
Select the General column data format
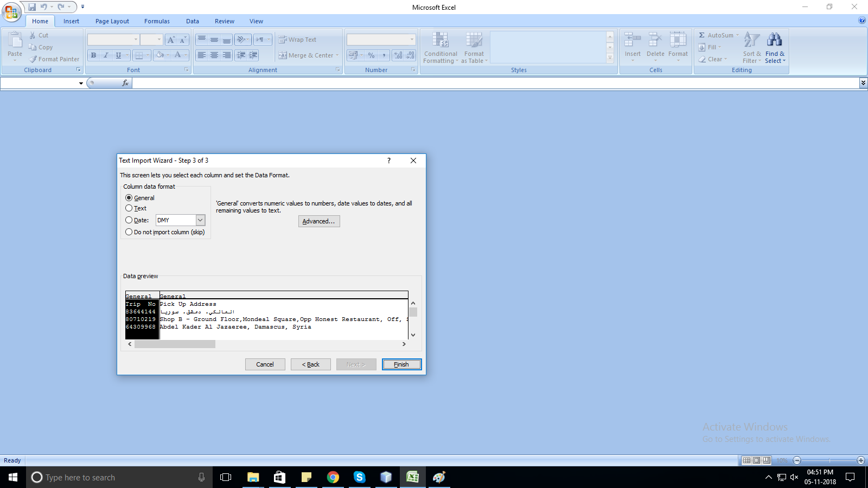point(129,198)
